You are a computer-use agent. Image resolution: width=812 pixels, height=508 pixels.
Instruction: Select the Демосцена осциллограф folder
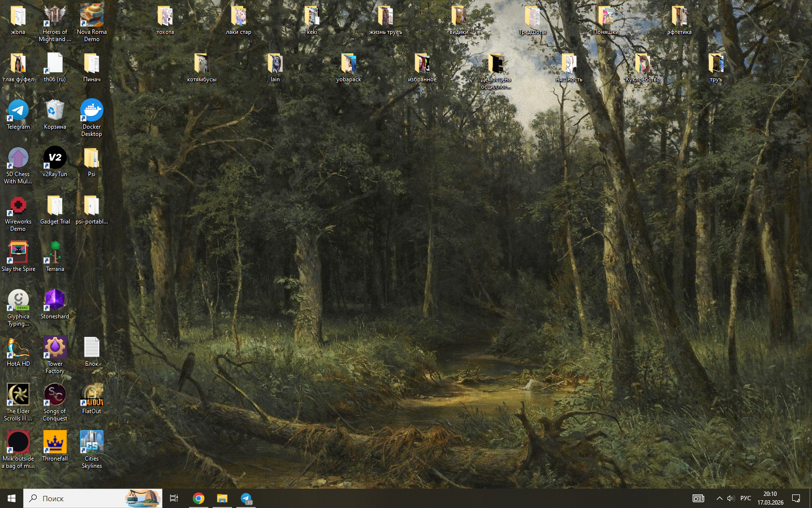click(496, 71)
